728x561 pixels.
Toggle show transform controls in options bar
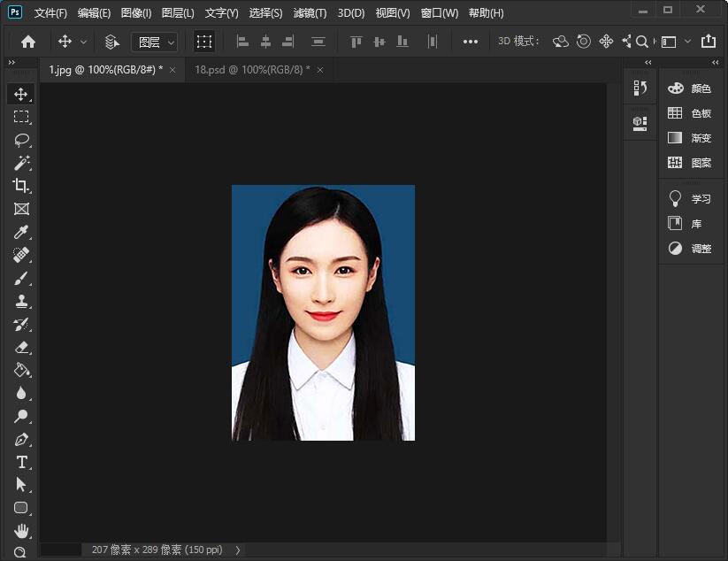[204, 42]
